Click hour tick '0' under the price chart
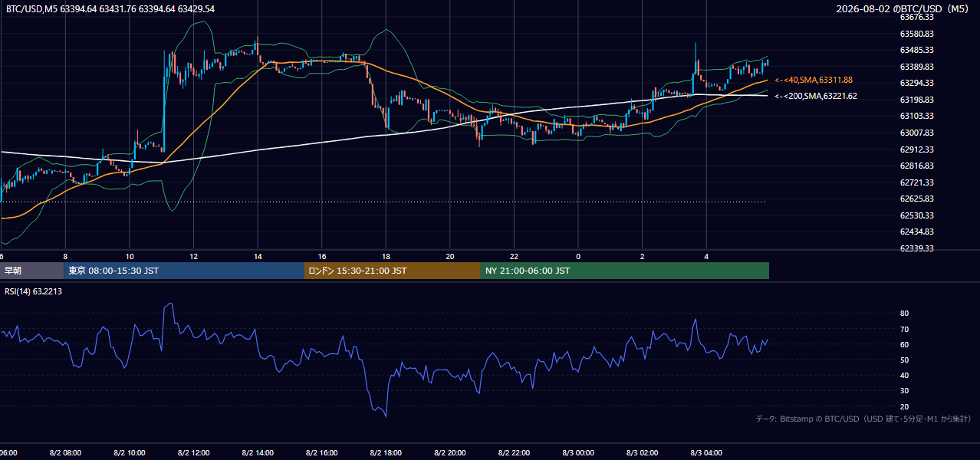The height and width of the screenshot is (460, 980). coord(578,256)
